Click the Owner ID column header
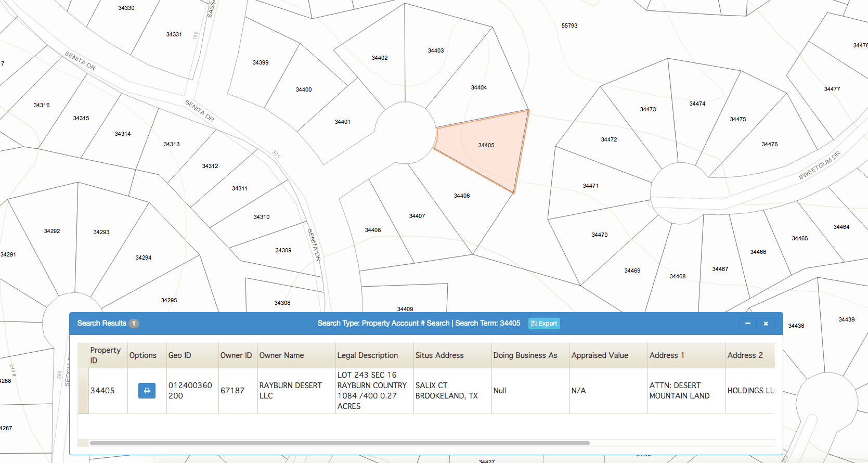 pos(238,355)
